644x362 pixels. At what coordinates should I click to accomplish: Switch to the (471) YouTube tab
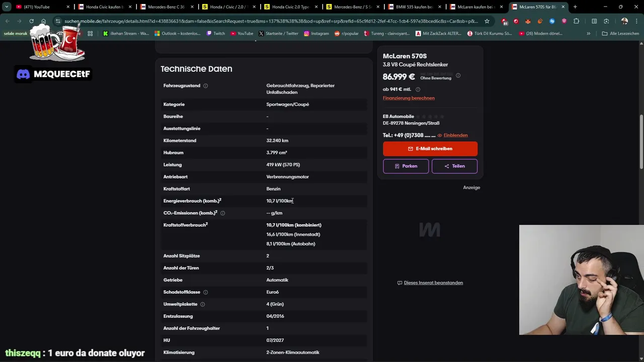[x=43, y=7]
